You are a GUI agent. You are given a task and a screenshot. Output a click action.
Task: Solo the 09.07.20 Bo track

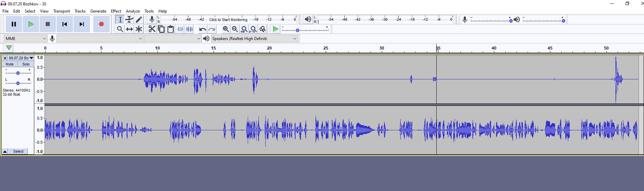tap(26, 64)
